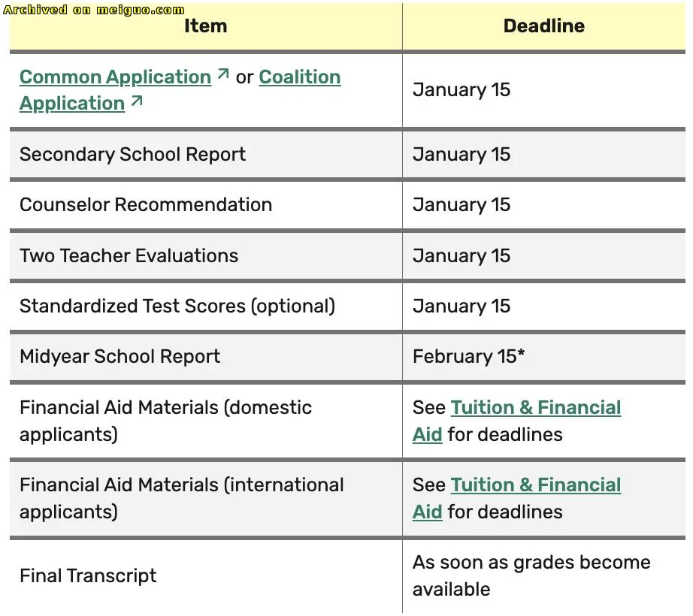Viewport: 693px width, 616px height.
Task: Click external-link arrow icon after Coalition Application
Action: (x=136, y=101)
